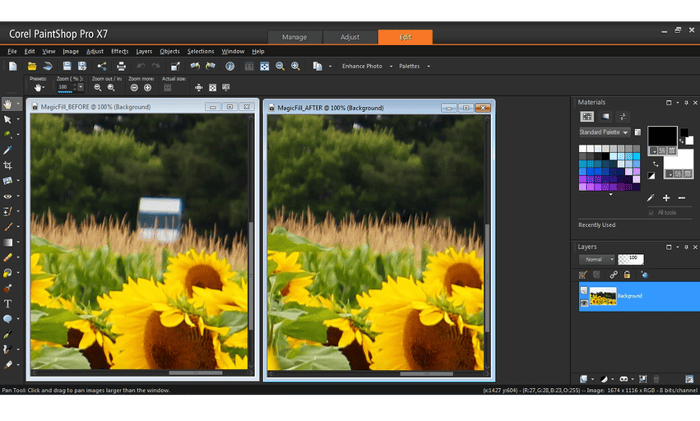The image size is (700, 421).
Task: Open the Normal blend mode dropdown
Action: point(596,259)
